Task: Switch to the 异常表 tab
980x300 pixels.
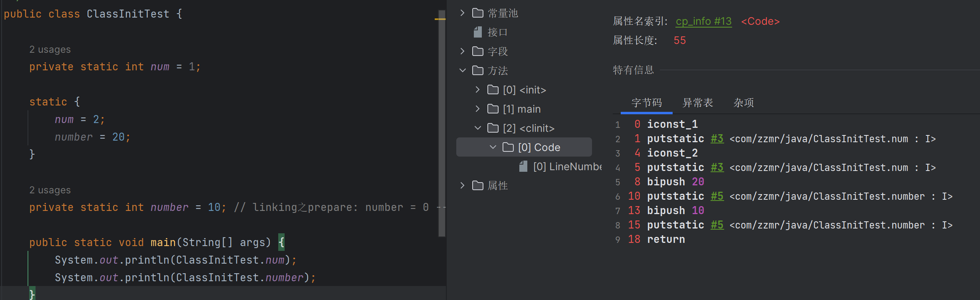Action: pyautogui.click(x=697, y=103)
